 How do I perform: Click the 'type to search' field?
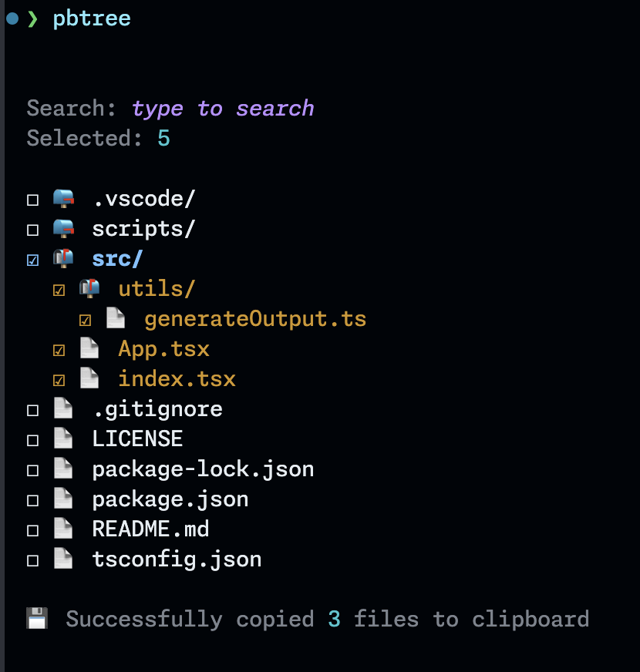pyautogui.click(x=223, y=109)
